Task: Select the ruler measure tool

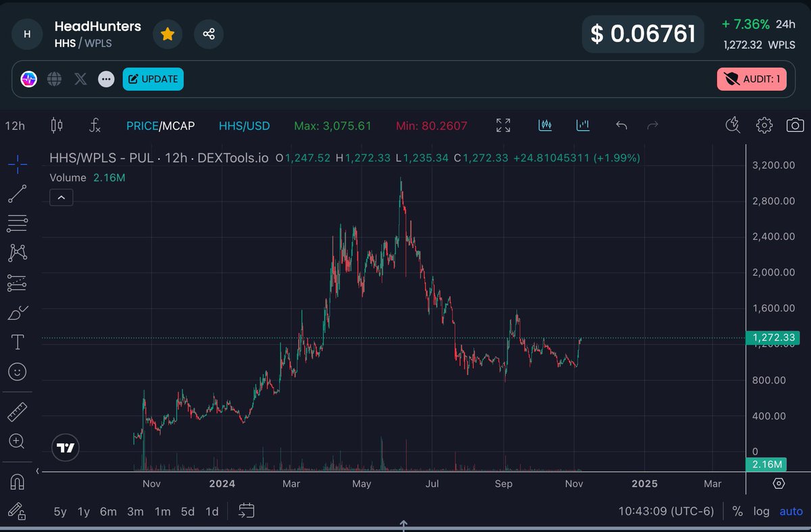Action: [x=18, y=410]
